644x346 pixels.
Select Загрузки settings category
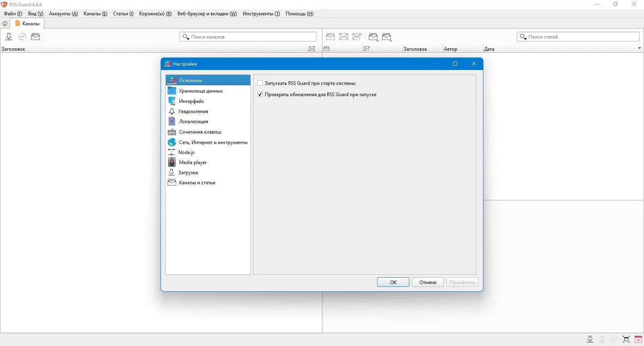pos(208,172)
